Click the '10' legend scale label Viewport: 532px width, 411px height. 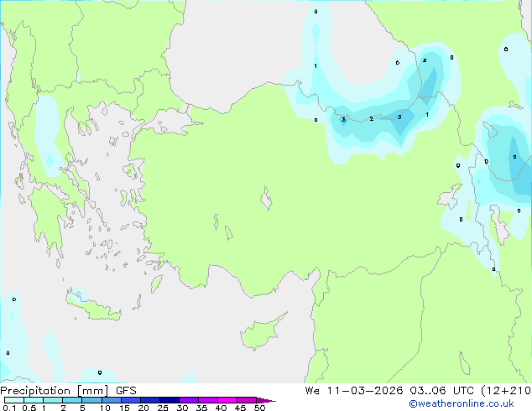(x=105, y=408)
